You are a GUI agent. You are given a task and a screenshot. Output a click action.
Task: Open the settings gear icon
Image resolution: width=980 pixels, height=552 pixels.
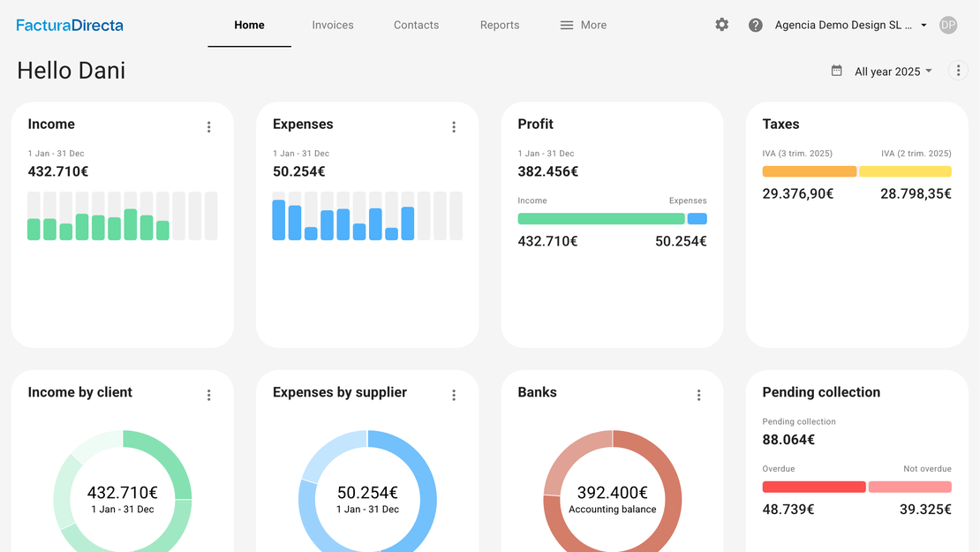tap(722, 25)
